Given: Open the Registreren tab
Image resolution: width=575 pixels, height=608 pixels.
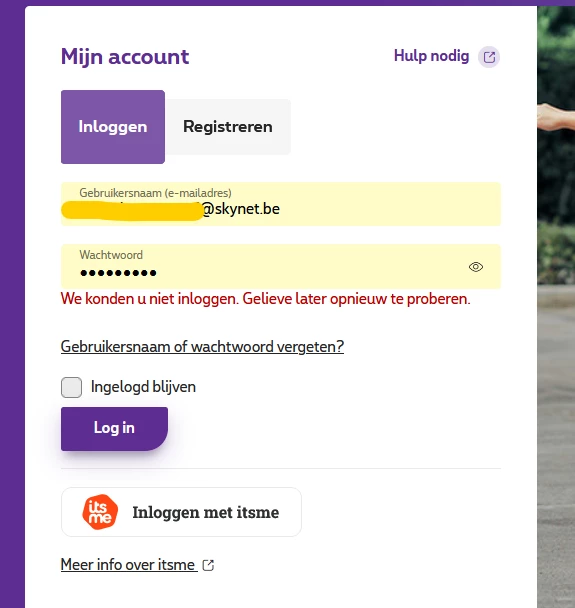Looking at the screenshot, I should coord(228,127).
